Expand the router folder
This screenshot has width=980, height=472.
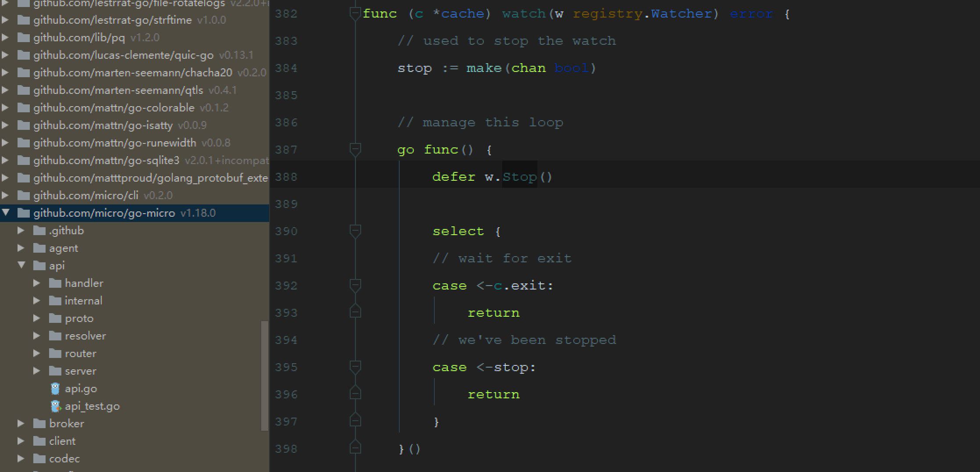[x=37, y=354]
